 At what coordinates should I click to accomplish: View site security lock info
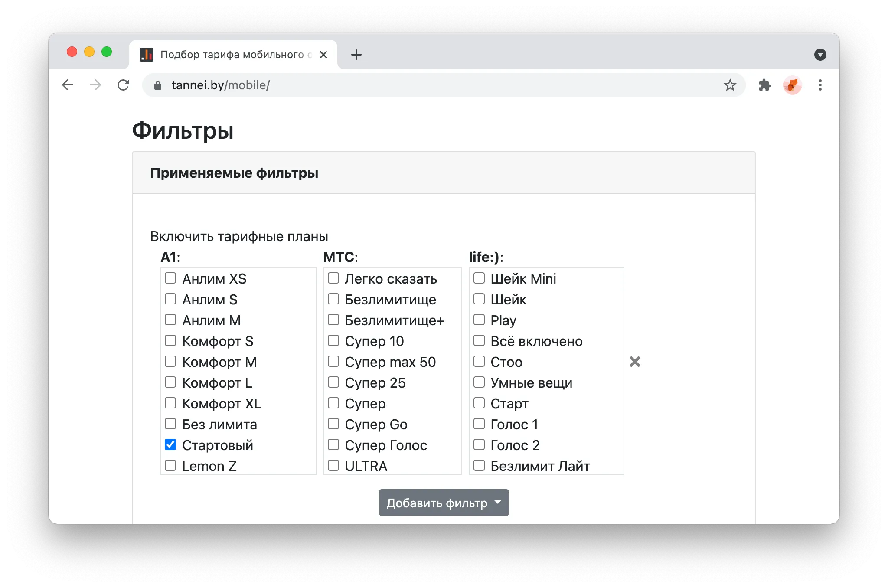158,85
